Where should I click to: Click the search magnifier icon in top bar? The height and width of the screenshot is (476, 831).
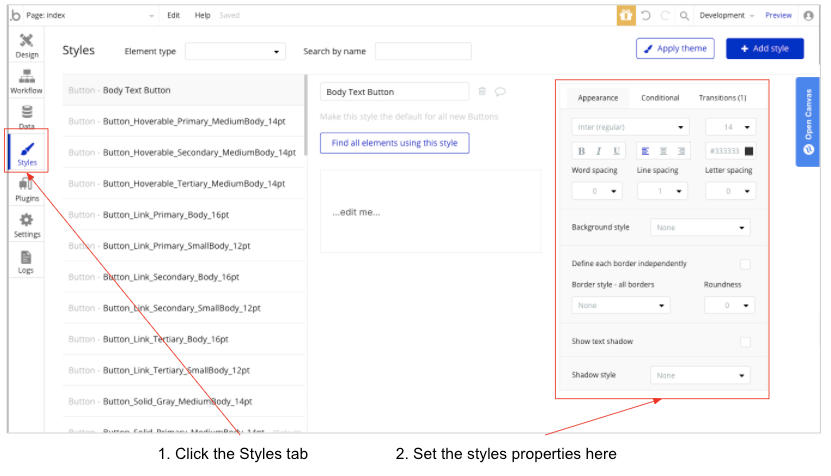(684, 16)
